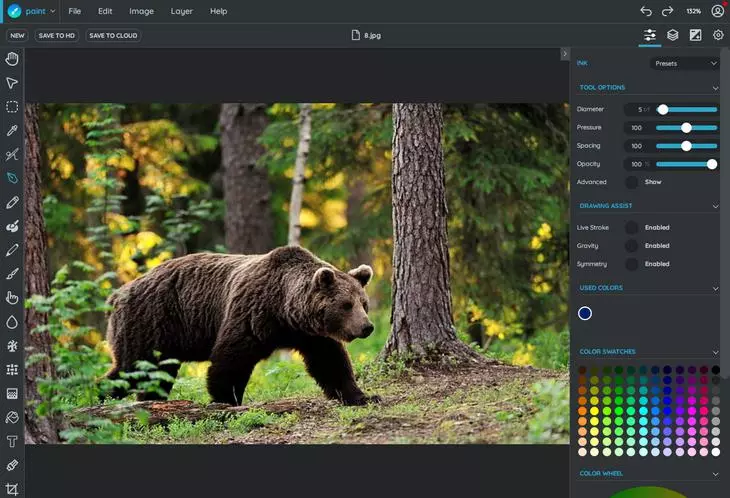Switch to the adjustments panel tab
Screen dimensions: 730x498
(695, 35)
